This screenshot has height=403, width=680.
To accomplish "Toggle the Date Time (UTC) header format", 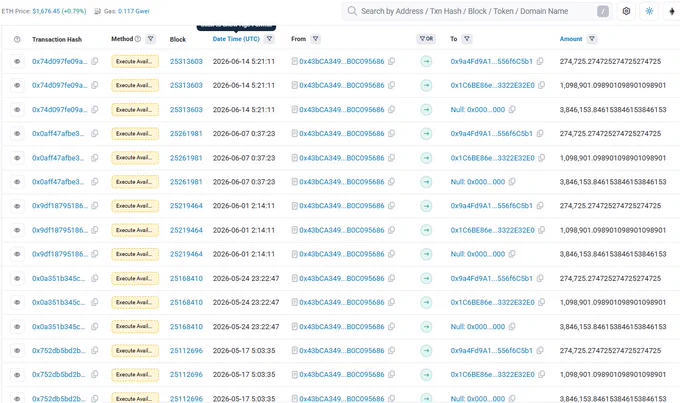I will (236, 39).
